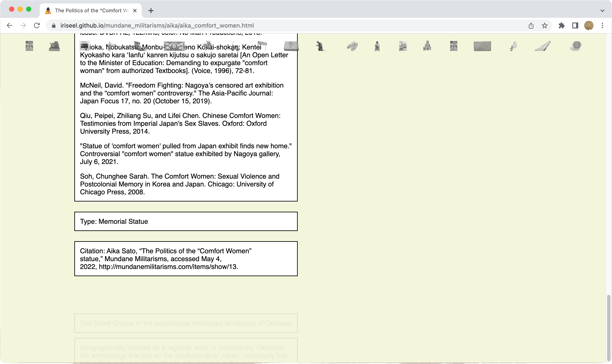Open the old camera item thumbnail
Viewport: 612px width, 364px height.
click(x=54, y=46)
